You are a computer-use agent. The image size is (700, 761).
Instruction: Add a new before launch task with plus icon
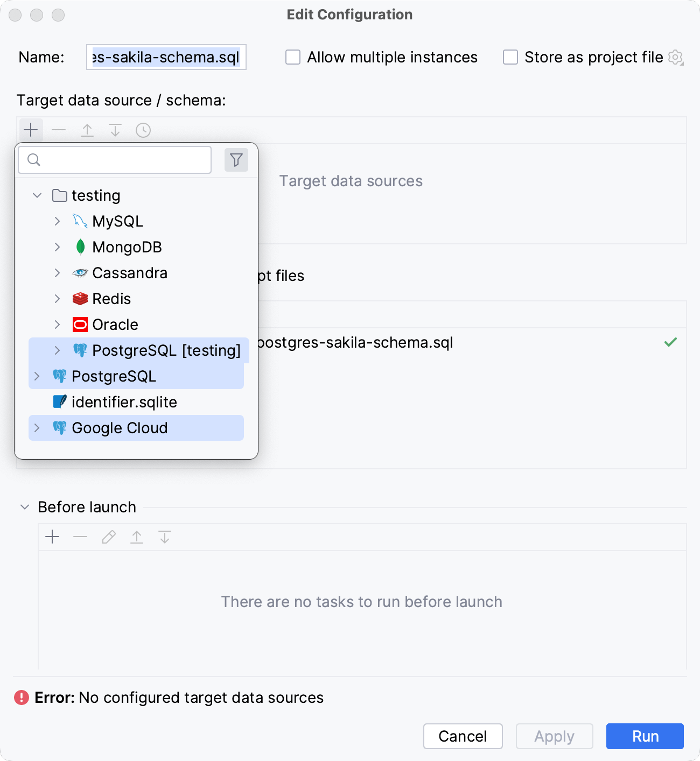(x=52, y=537)
